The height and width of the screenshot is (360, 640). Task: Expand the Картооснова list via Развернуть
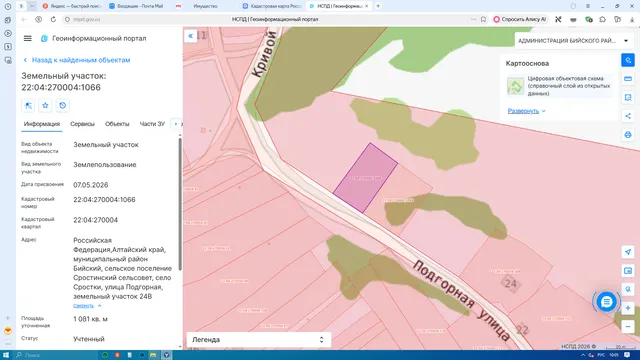point(527,111)
